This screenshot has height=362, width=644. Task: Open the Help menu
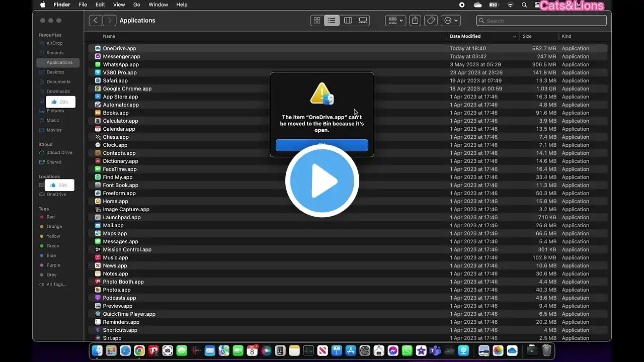[x=182, y=5]
